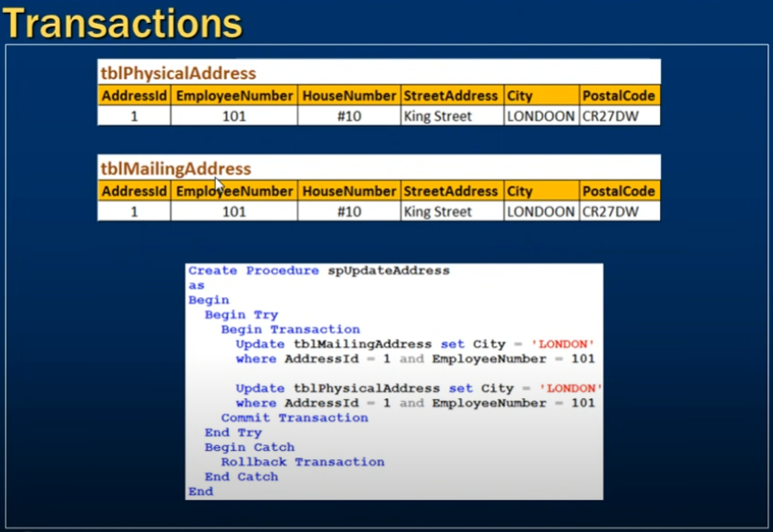Click the "Begin Try" code line
The image size is (773, 532).
pos(242,315)
